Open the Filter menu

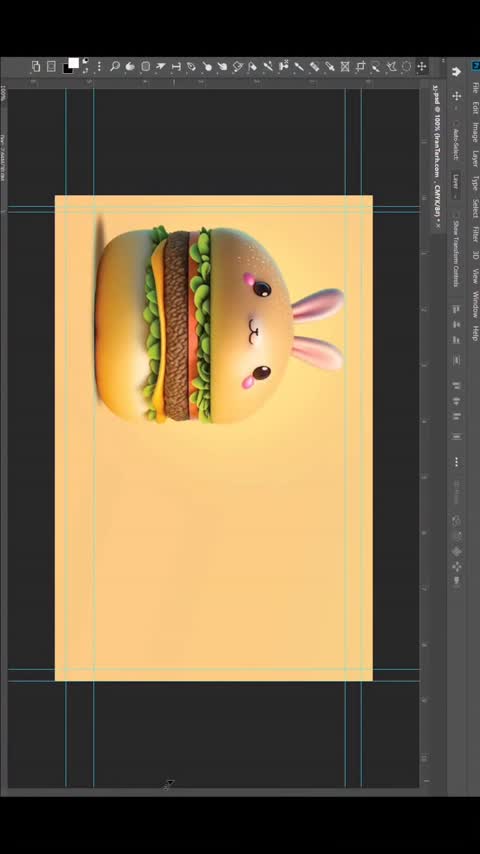pyautogui.click(x=476, y=234)
